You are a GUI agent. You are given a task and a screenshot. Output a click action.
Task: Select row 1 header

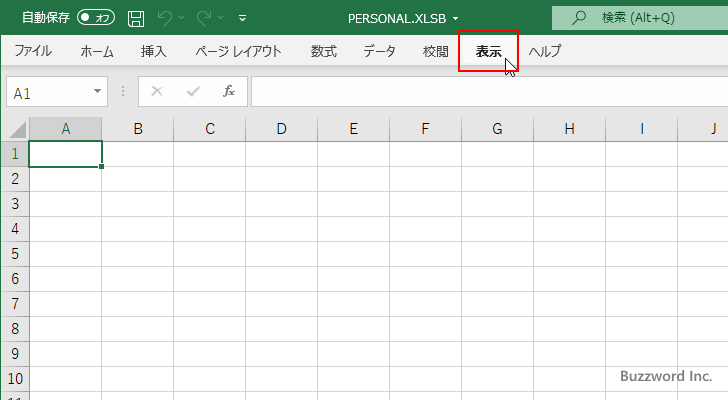15,154
